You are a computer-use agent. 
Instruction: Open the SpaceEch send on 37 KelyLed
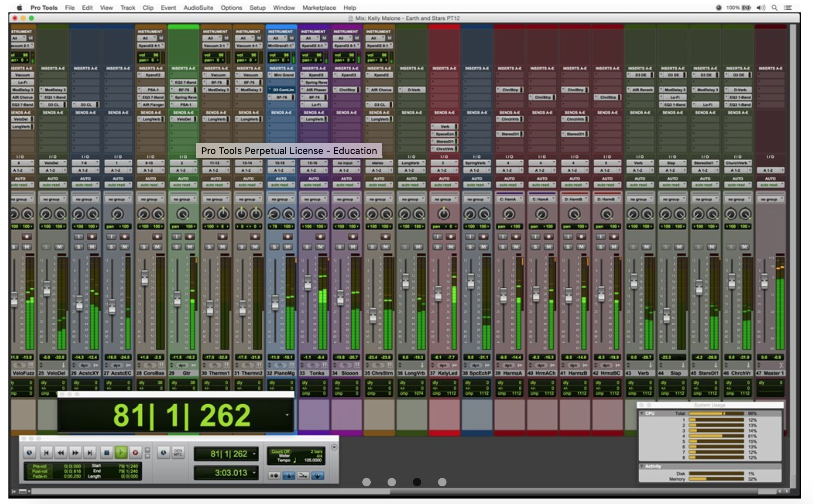pyautogui.click(x=444, y=134)
